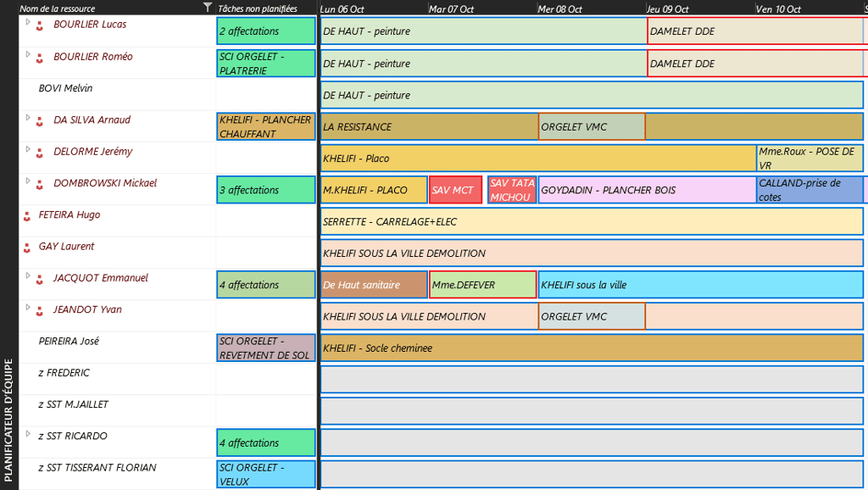The height and width of the screenshot is (490, 868).
Task: Expand the z SST RICARDO resource row
Action: click(x=28, y=433)
